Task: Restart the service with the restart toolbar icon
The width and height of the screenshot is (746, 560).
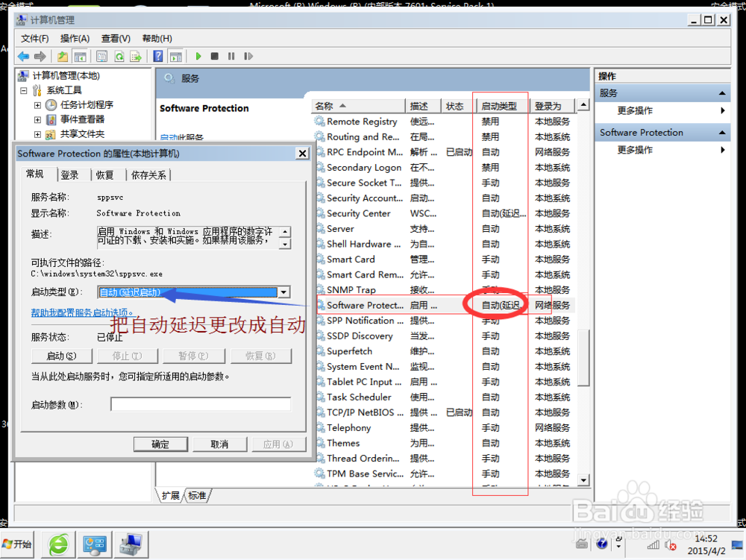Action: point(248,56)
